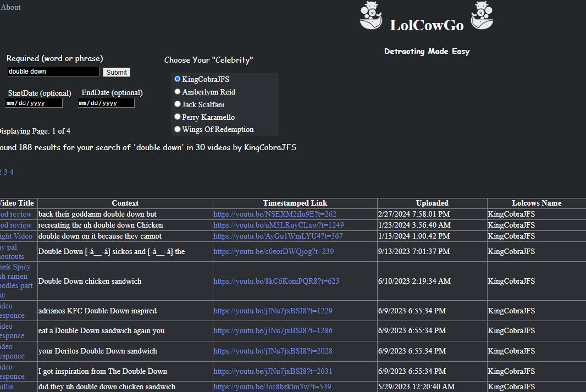Viewport: 586px width, 392px height.
Task: Open video title link for 2/27/2024 upload
Action: pyautogui.click(x=16, y=214)
